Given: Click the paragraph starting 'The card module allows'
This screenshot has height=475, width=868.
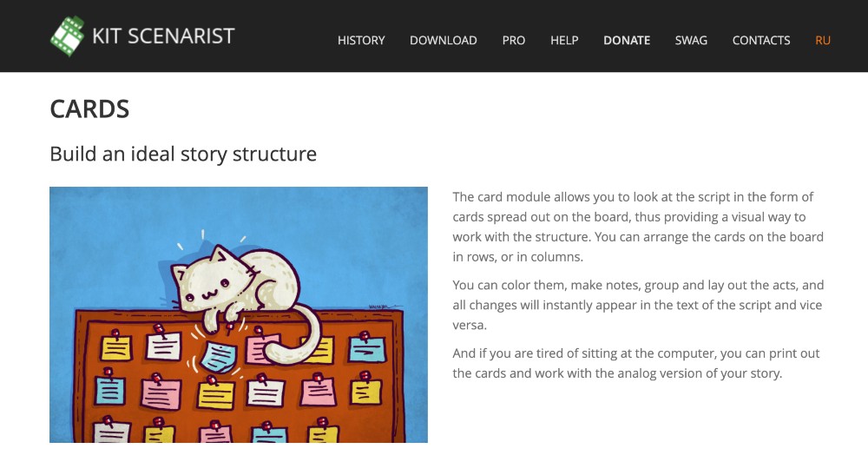Looking at the screenshot, I should pyautogui.click(x=638, y=227).
